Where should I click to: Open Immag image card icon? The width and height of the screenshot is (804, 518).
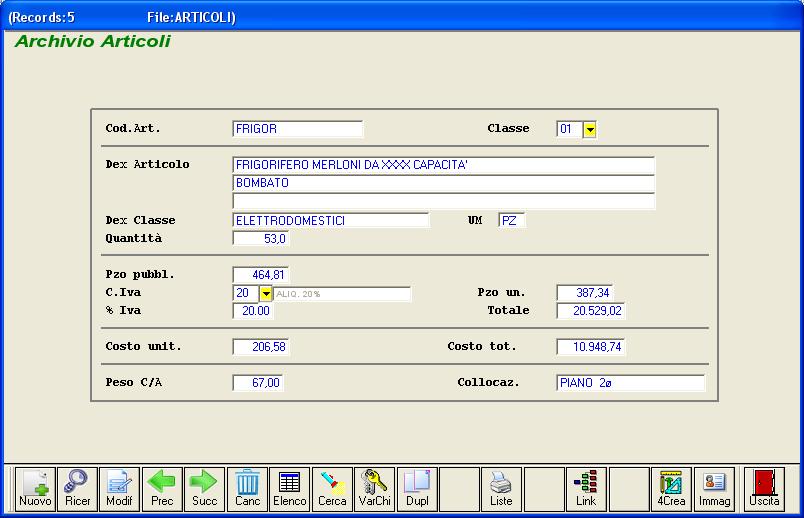pos(714,489)
